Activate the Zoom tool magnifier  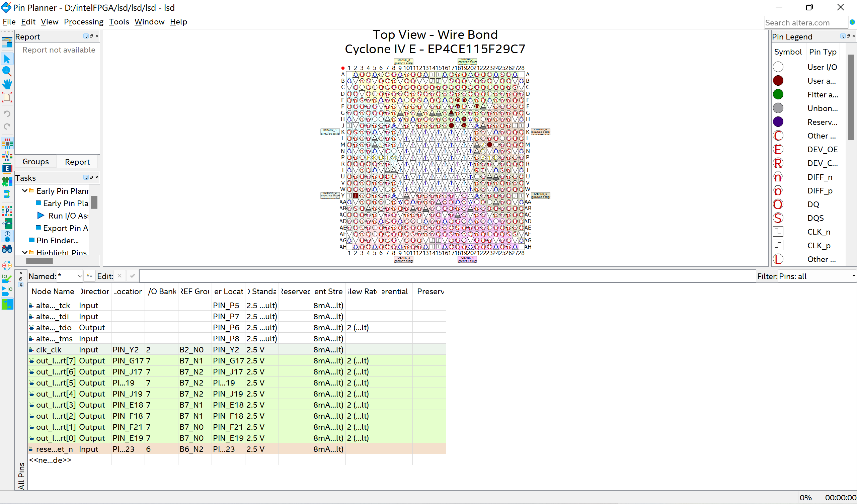[x=7, y=71]
